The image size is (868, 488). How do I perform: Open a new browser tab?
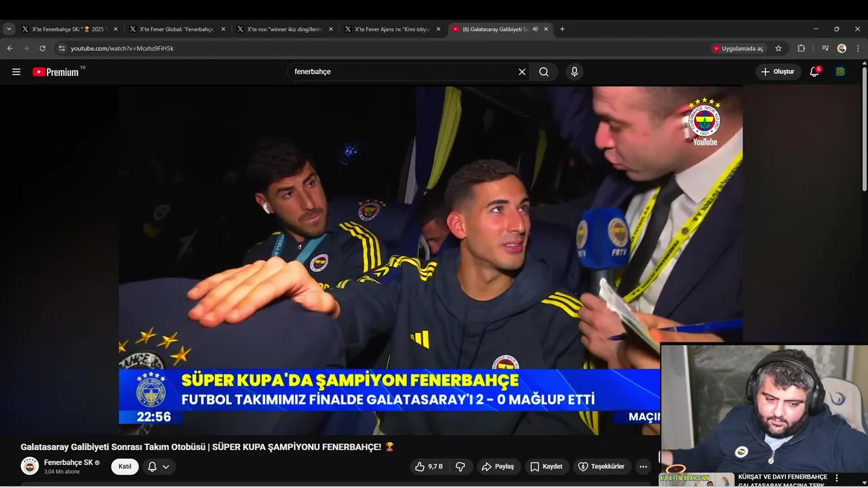[562, 29]
